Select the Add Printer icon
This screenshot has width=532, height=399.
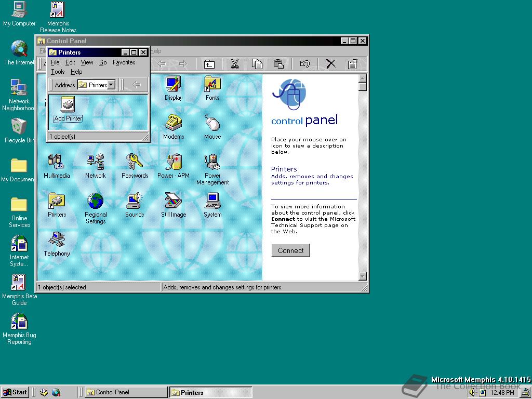(x=68, y=109)
